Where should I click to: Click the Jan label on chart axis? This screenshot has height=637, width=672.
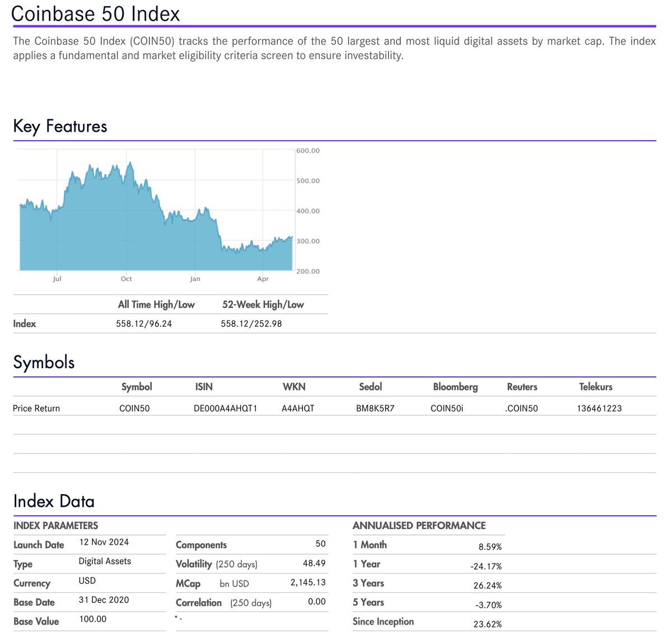click(195, 279)
